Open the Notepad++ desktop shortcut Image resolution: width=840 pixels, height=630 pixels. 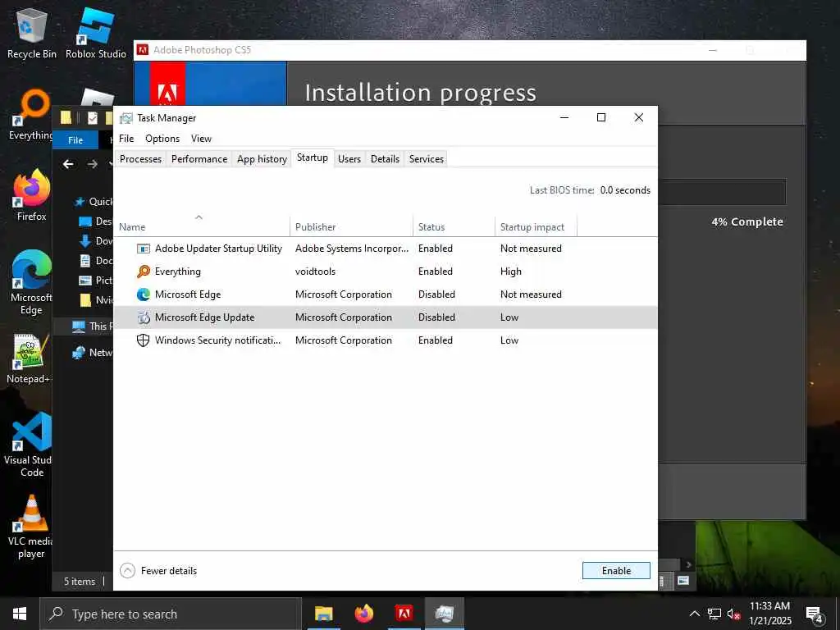point(28,359)
